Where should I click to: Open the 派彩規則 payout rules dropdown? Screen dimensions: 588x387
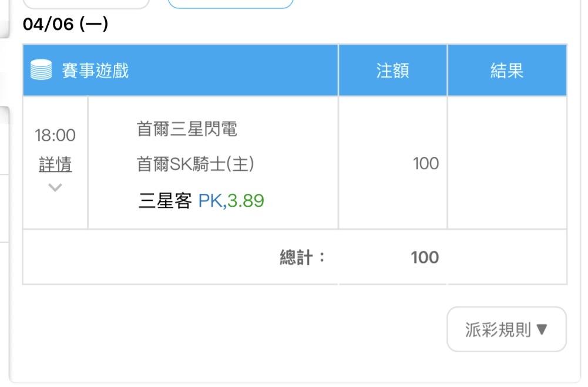coord(506,329)
